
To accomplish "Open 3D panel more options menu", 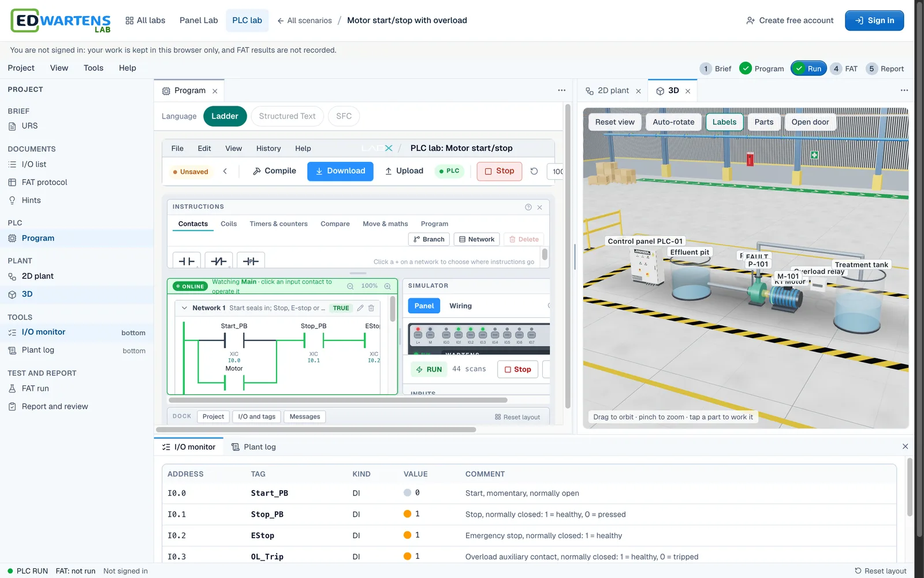I will click(904, 90).
